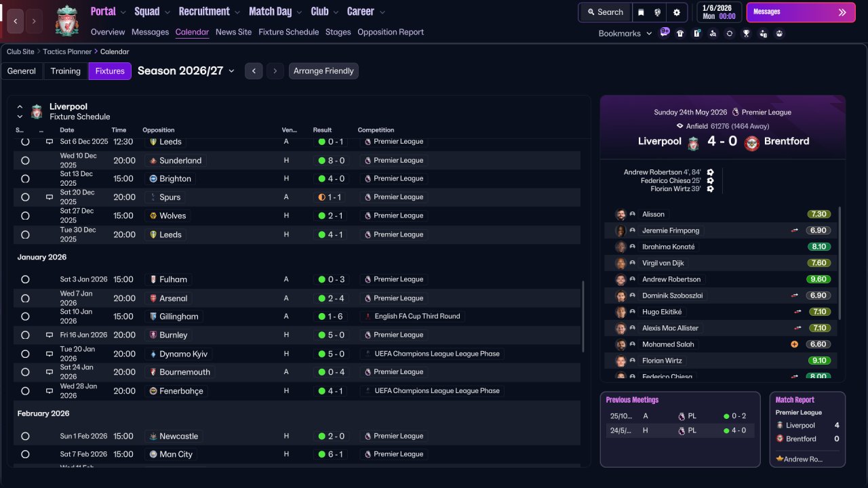Screen dimensions: 868x488
Task: Select the radio circle on the Arsenal row
Action: (x=25, y=298)
